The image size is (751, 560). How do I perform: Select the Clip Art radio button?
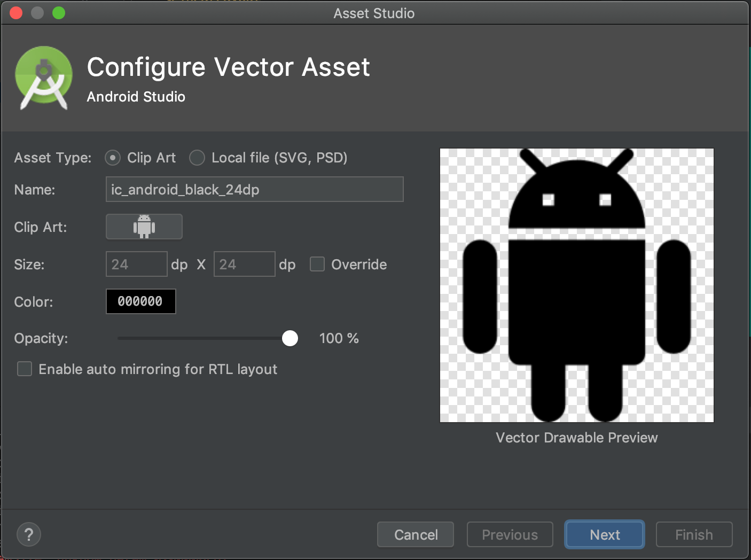click(113, 158)
